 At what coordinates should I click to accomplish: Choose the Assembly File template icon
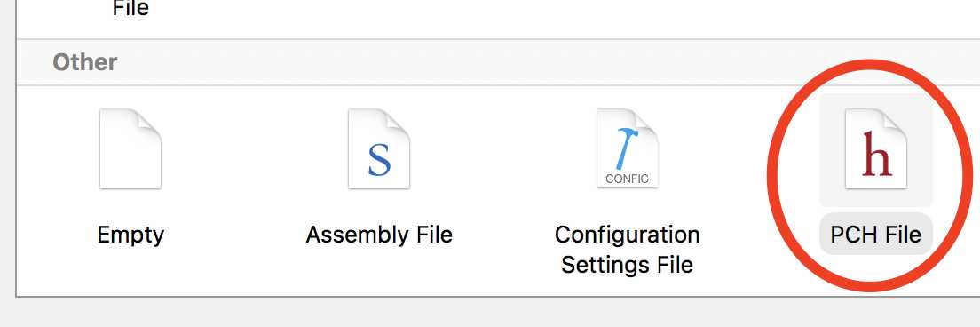[379, 148]
